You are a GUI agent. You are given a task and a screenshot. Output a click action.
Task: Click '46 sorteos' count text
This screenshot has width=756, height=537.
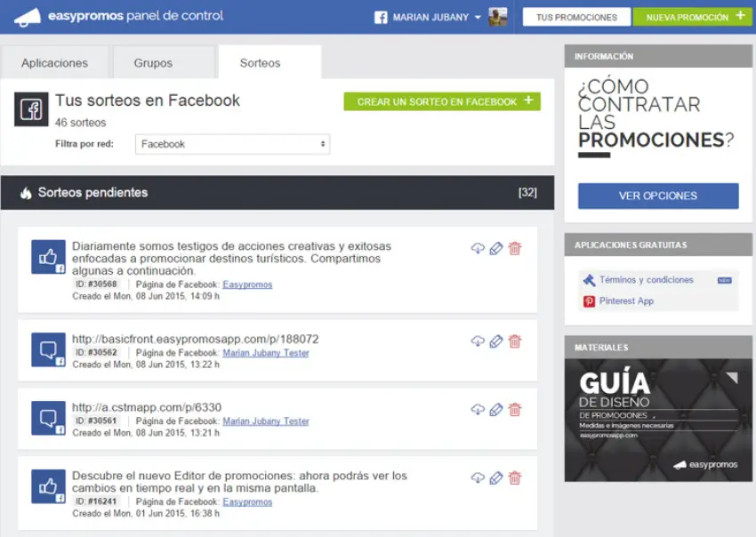81,123
